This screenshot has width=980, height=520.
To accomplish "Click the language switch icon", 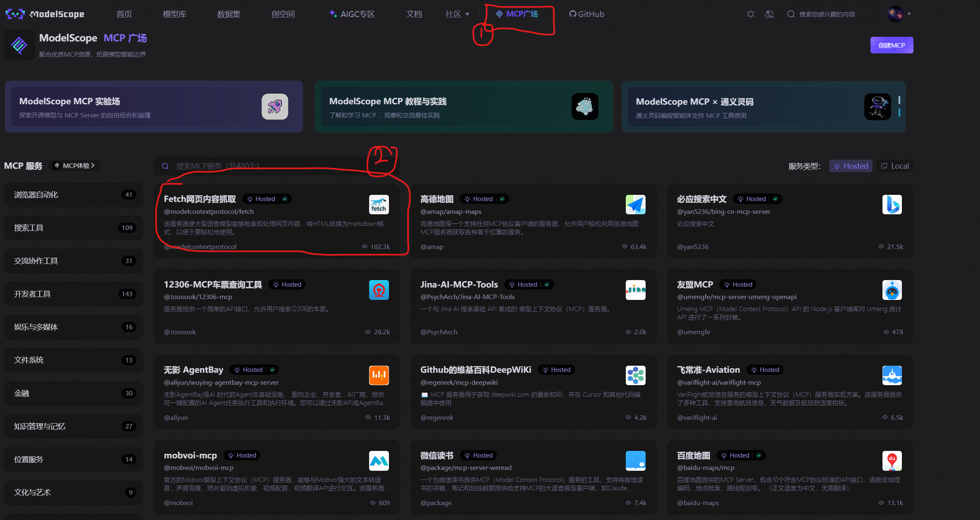I will point(769,14).
